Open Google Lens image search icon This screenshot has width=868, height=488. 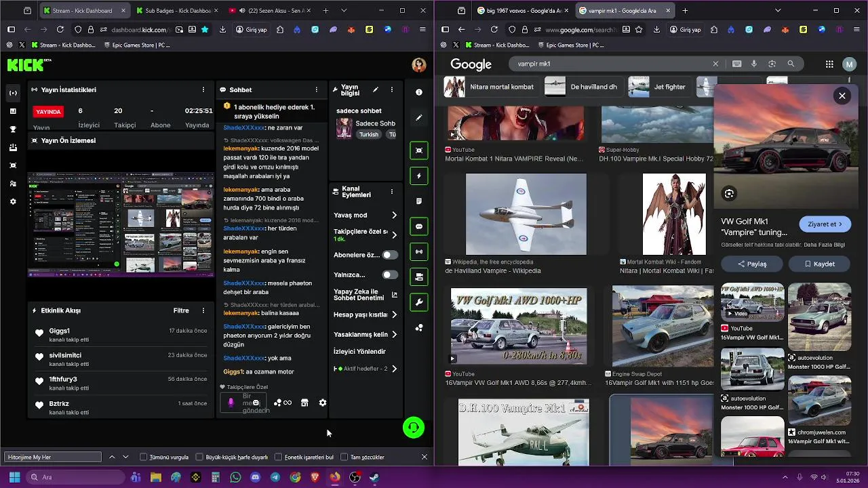pyautogui.click(x=772, y=64)
